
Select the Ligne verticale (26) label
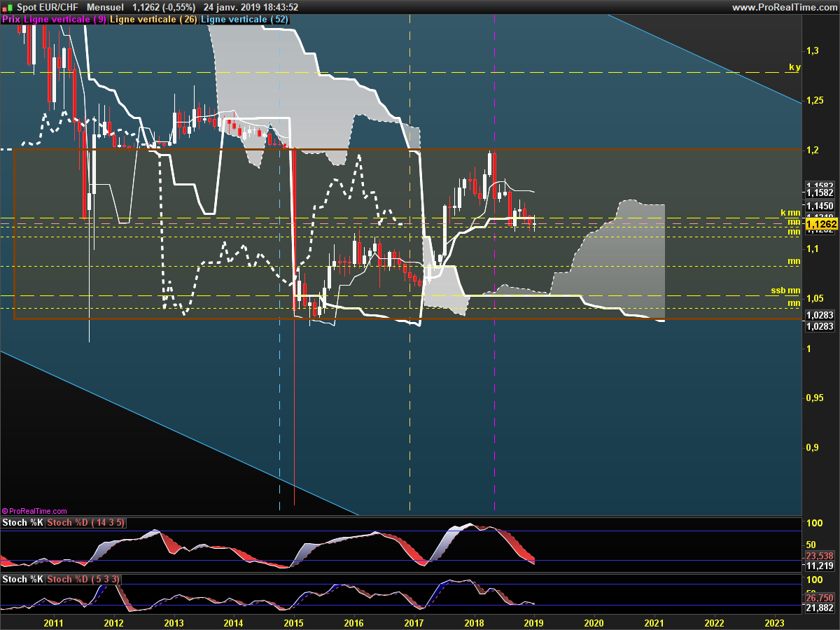click(153, 20)
